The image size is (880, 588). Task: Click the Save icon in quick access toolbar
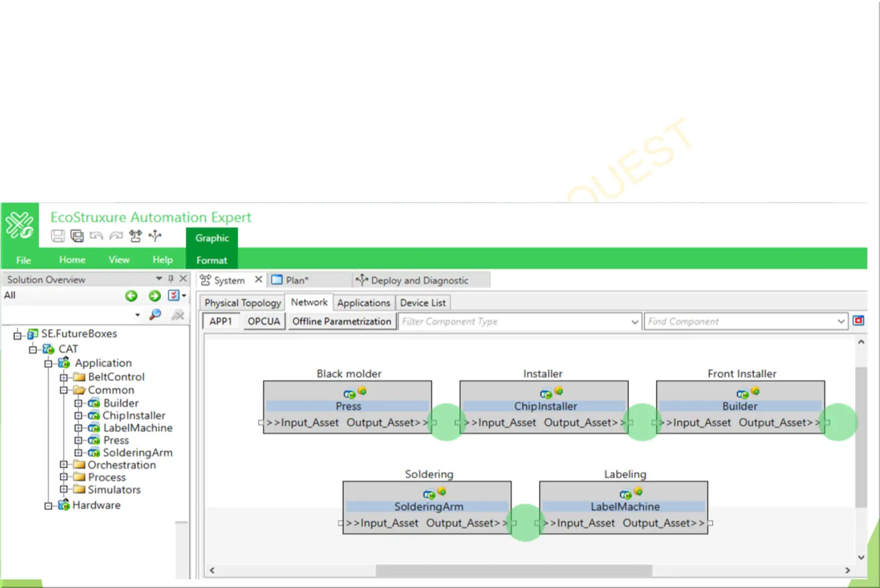58,236
